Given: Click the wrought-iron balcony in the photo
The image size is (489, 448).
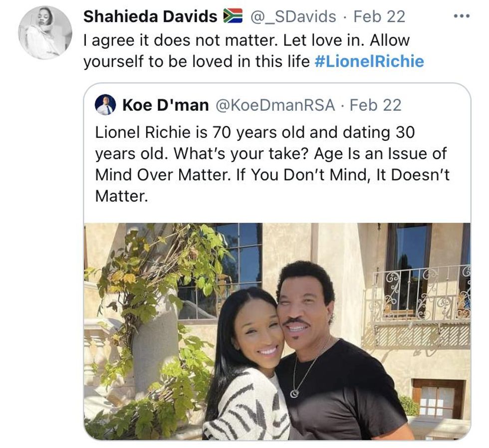Looking at the screenshot, I should (422, 304).
